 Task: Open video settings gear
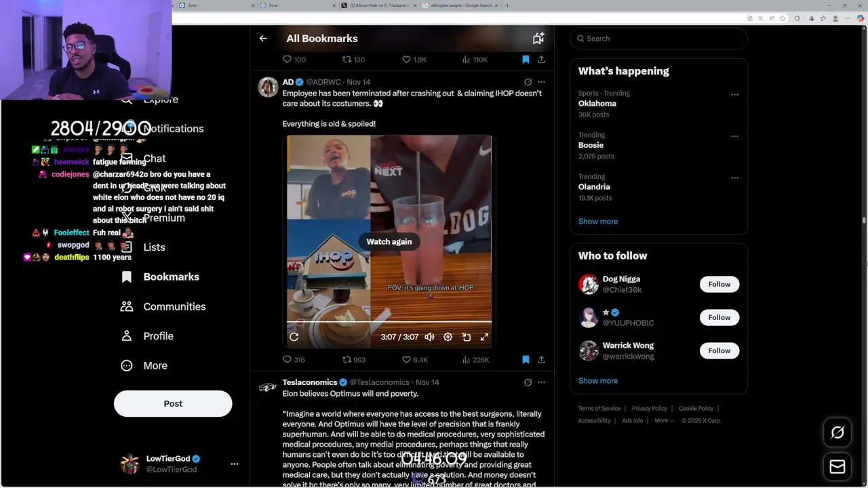click(x=448, y=337)
